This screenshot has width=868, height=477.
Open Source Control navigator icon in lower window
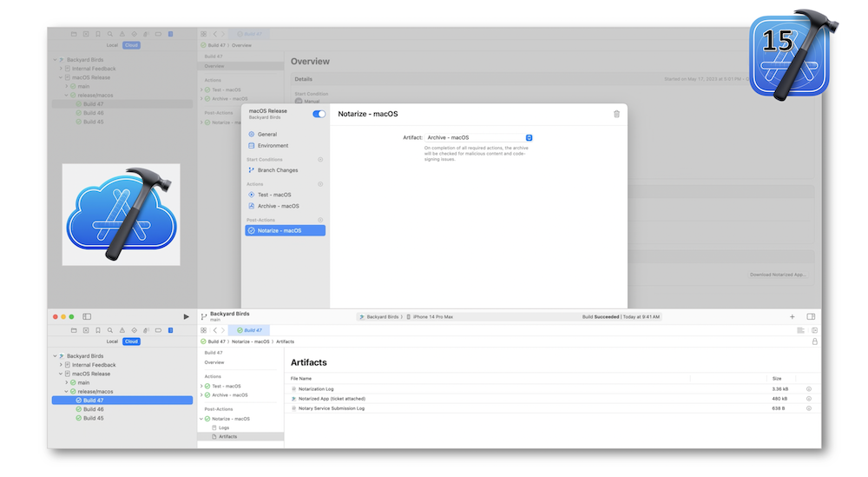[86, 330]
